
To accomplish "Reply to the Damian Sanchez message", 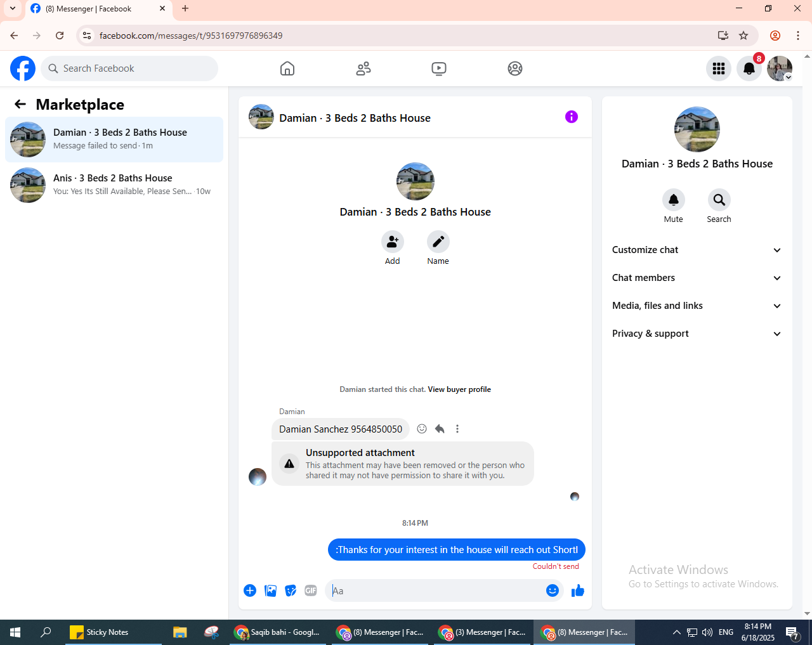I will click(x=440, y=429).
